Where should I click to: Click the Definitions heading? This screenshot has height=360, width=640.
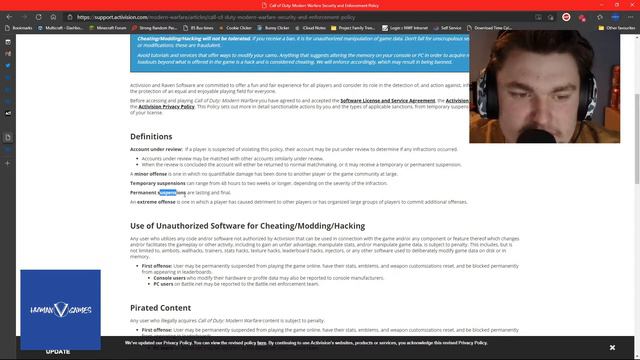point(151,136)
